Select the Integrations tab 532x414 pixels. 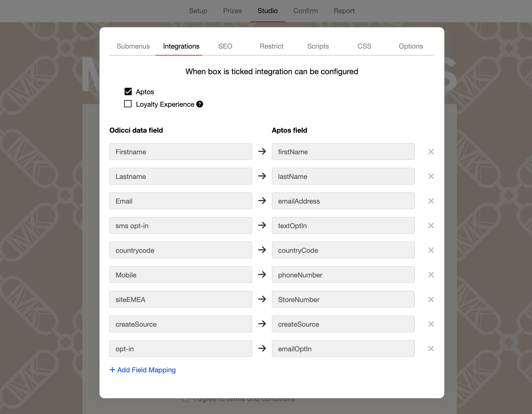(181, 46)
